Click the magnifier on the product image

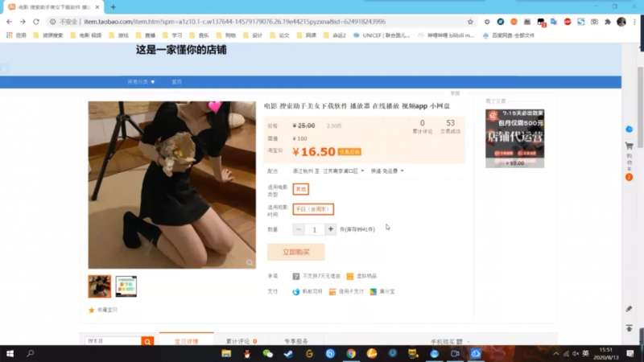250,263
